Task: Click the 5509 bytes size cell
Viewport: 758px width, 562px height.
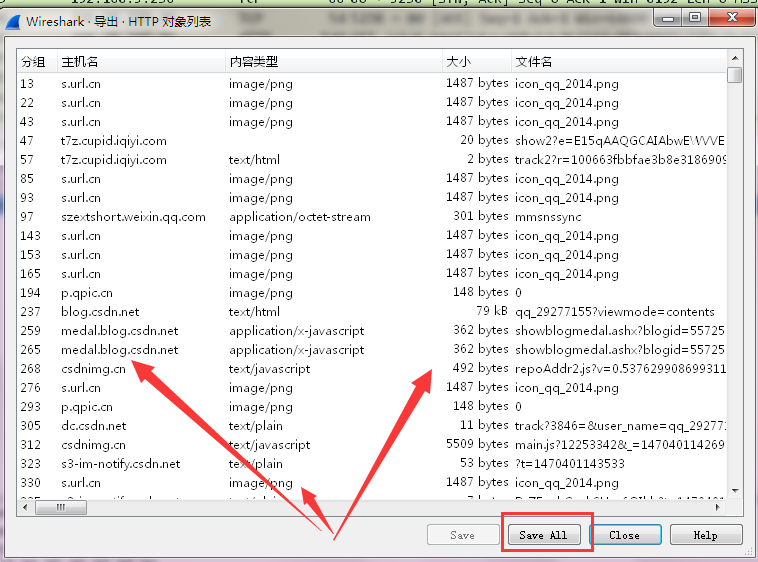Action: coord(477,444)
